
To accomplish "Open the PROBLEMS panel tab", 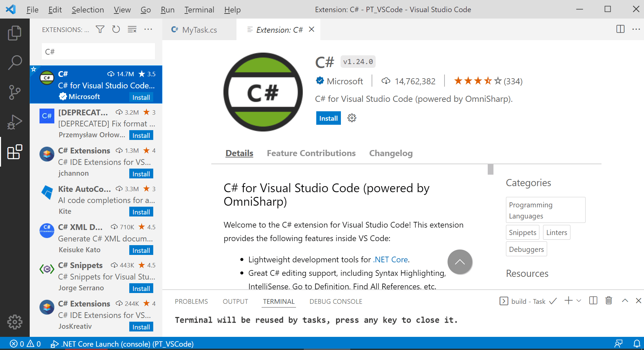I will [191, 301].
